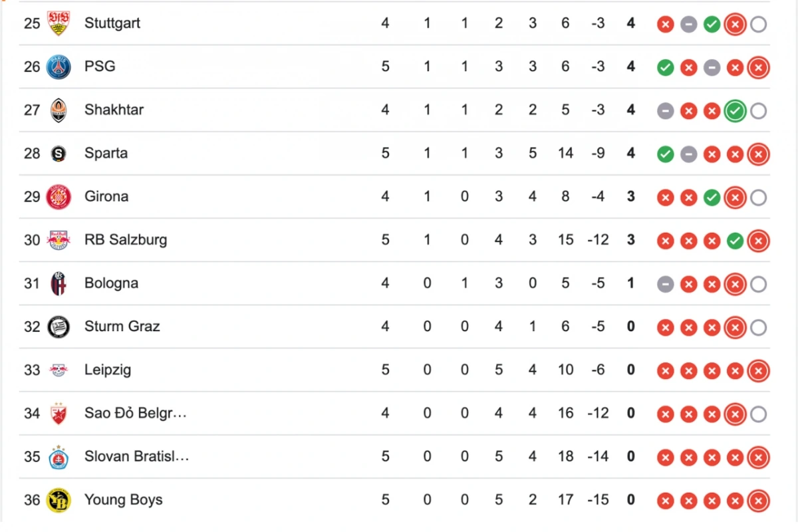Click Bologna's gray draw indicator
The width and height of the screenshot is (798, 532).
(x=665, y=285)
